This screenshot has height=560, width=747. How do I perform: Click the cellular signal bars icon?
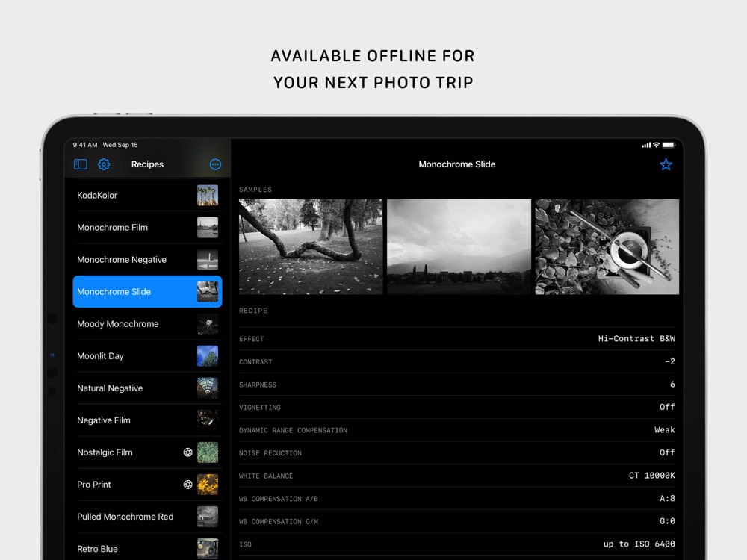646,146
